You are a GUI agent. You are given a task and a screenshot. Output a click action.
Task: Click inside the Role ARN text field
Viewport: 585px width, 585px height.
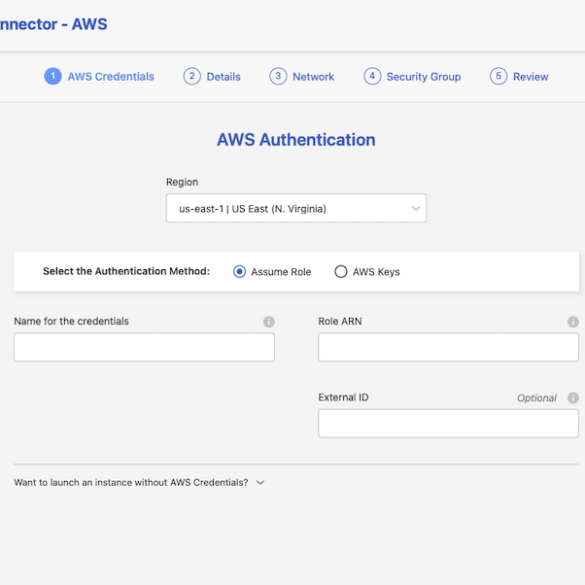(x=448, y=347)
